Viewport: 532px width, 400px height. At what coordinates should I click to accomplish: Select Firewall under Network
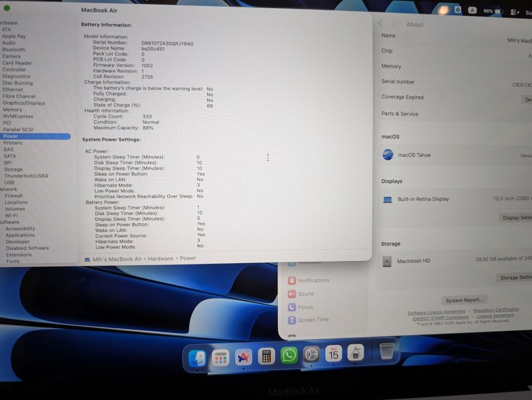[x=14, y=196]
